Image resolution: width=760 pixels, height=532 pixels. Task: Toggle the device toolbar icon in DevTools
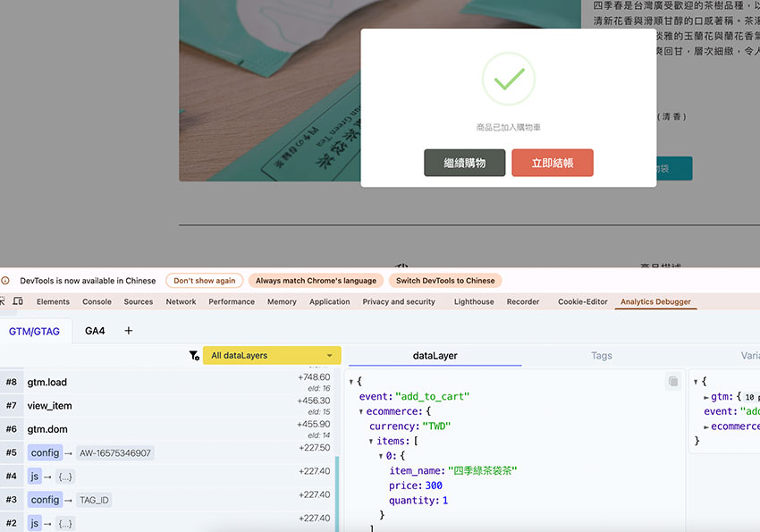coord(18,302)
